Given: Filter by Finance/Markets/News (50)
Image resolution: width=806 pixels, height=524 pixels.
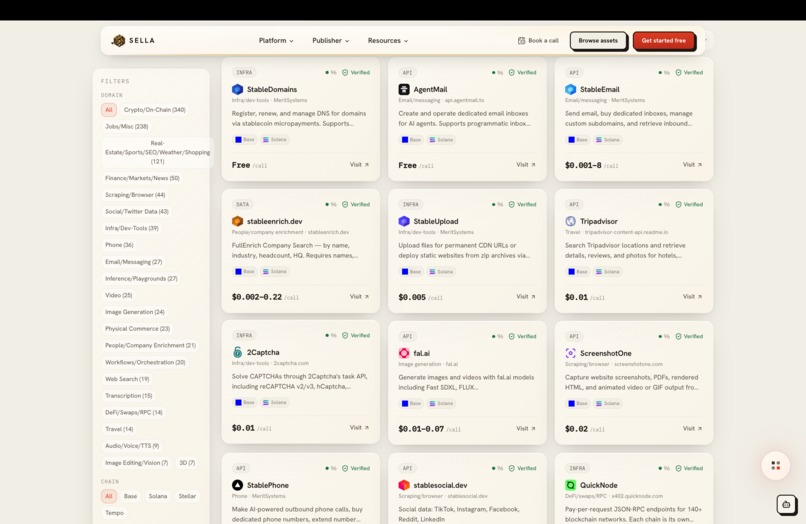Looking at the screenshot, I should 142,178.
